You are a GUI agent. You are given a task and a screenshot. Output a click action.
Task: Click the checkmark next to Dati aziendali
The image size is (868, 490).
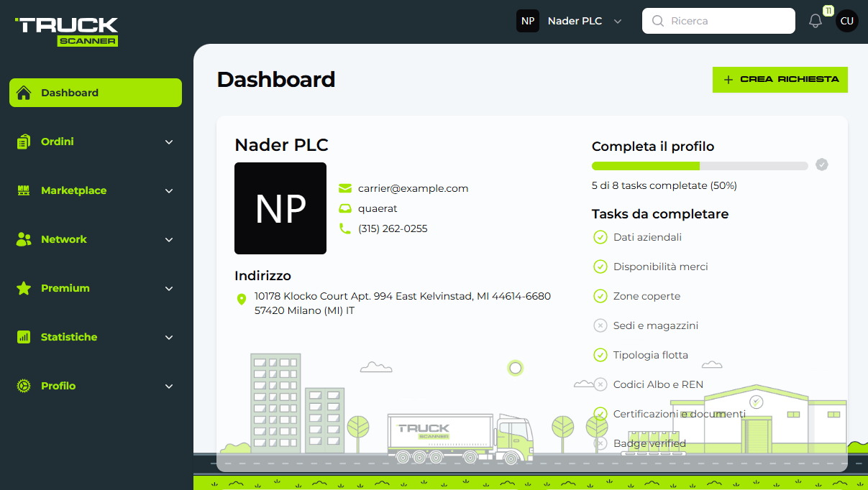pyautogui.click(x=600, y=237)
